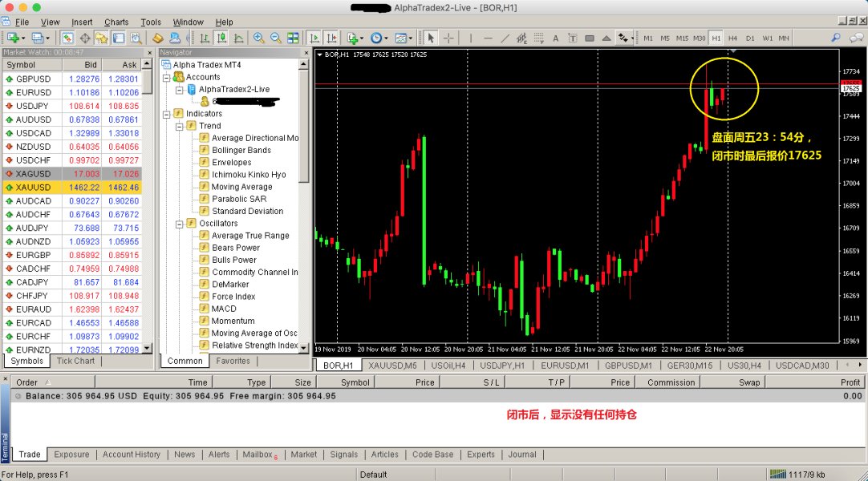Screen dimensions: 868x481
Task: Collapse the Oscillators tree node
Action: coord(180,224)
